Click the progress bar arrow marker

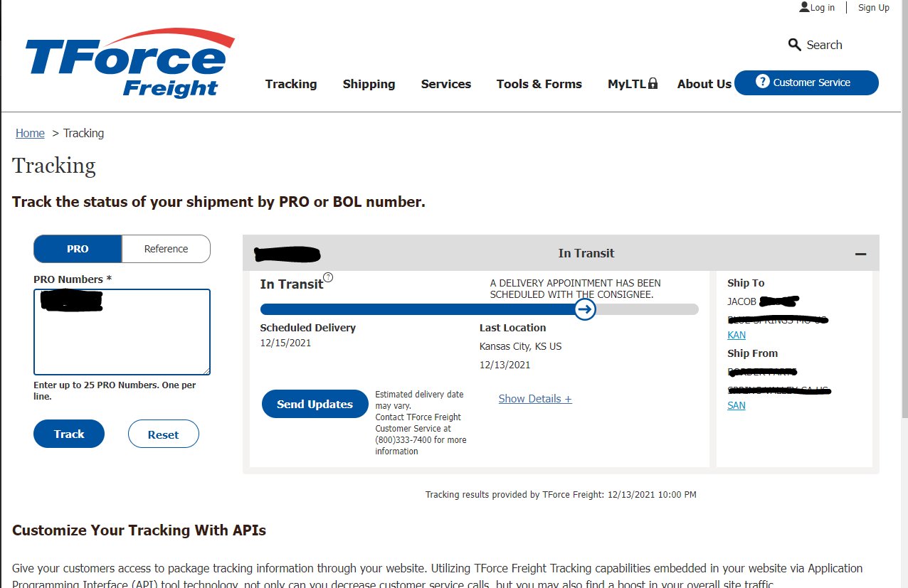coord(585,309)
